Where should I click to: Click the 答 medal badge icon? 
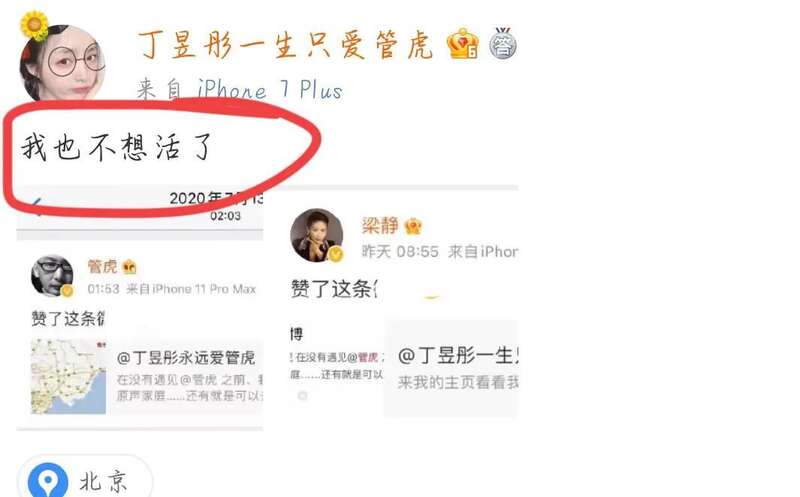click(503, 43)
